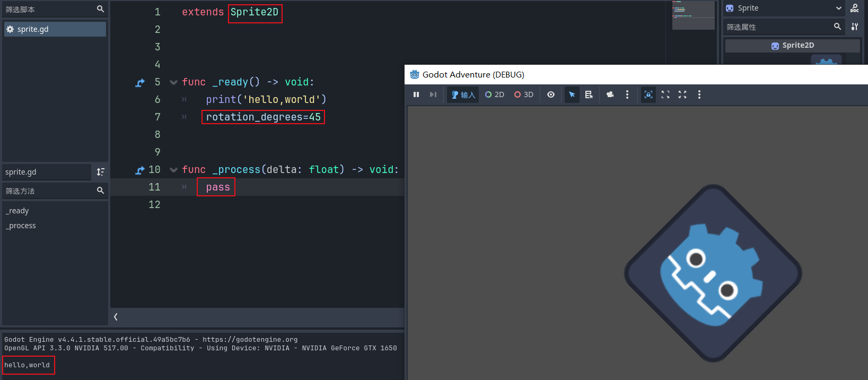The height and width of the screenshot is (380, 868).
Task: Click hello,world in the output log
Action: (27, 365)
